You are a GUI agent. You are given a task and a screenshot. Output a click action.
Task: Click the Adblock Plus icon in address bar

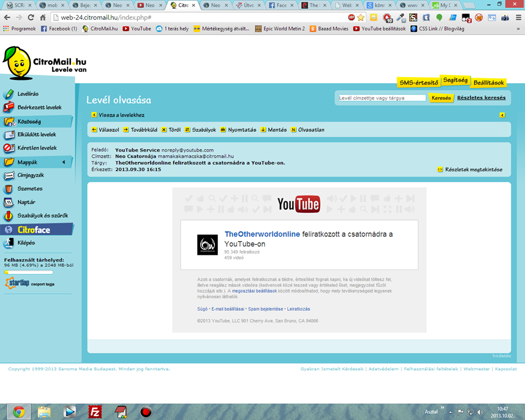pos(351,17)
